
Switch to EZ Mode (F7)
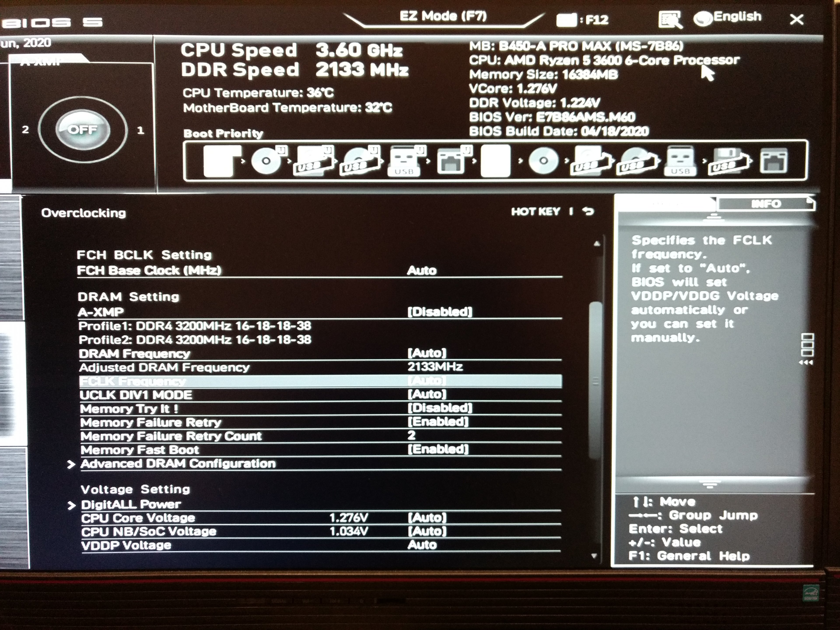coord(443,16)
